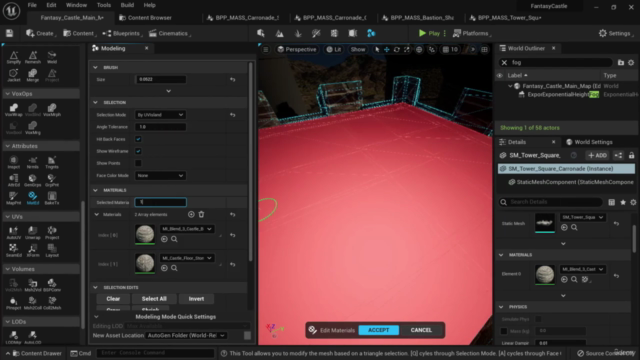The image size is (640, 360).
Task: Select the Msh2Coll tool
Action: coord(33,303)
